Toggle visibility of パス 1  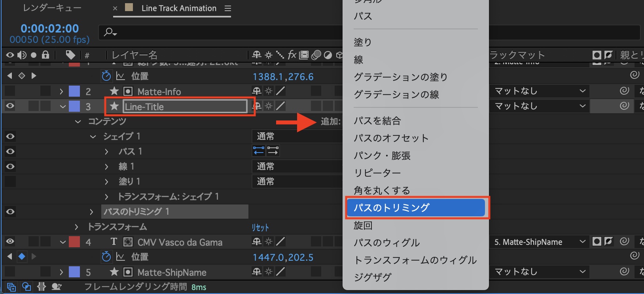(10, 151)
